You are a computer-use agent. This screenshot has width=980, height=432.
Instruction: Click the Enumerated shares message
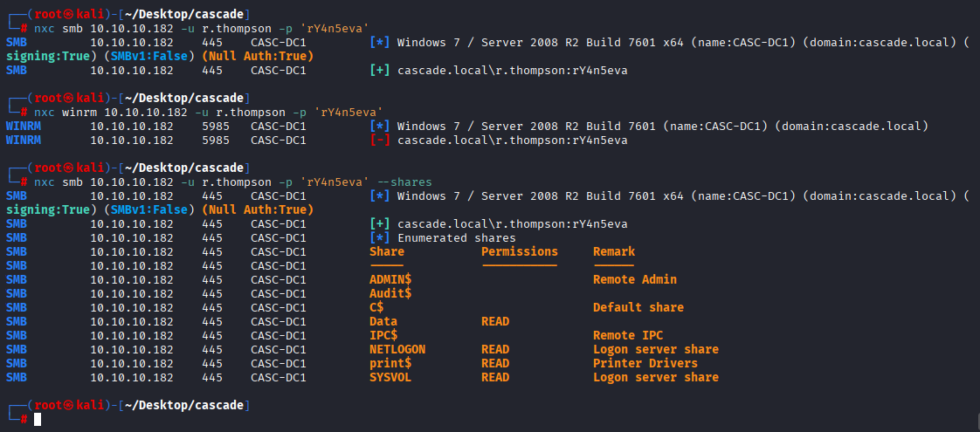coord(456,238)
